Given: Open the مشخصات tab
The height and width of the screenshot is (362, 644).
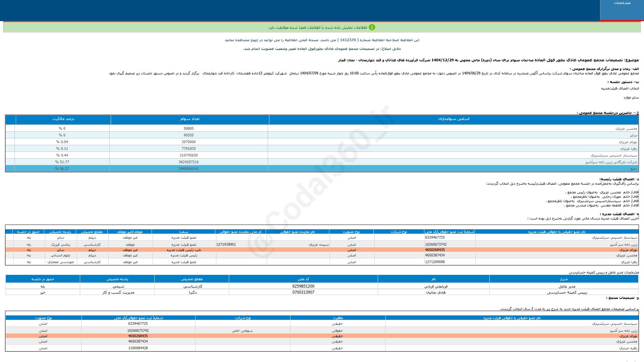Looking at the screenshot, I should pyautogui.click(x=622, y=3).
